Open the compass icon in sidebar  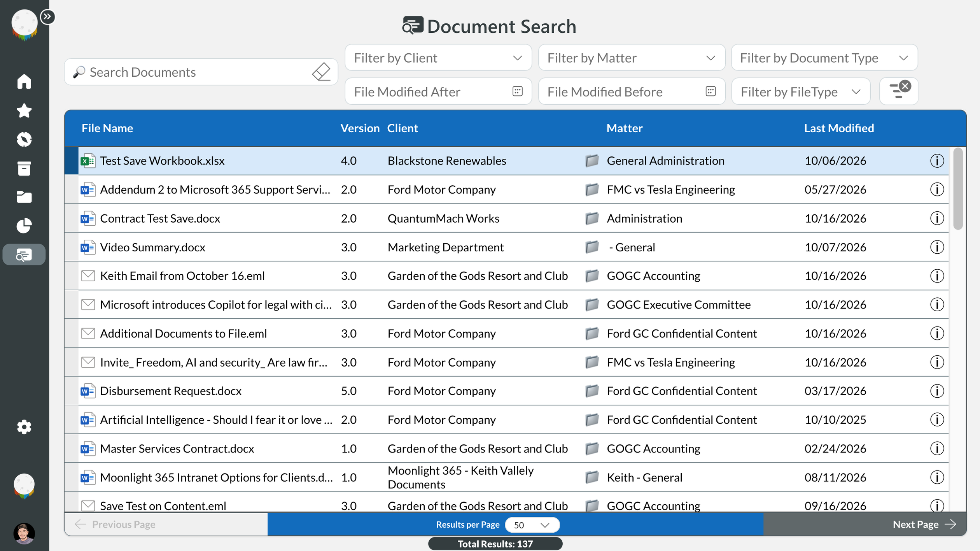(24, 139)
